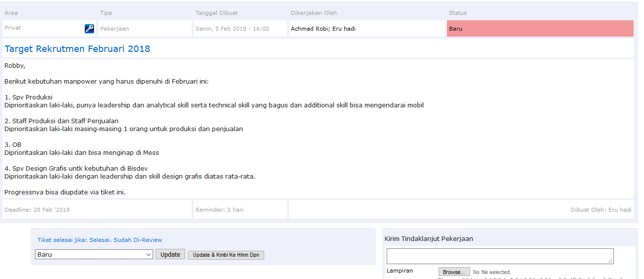Click the Pekerjaan type cell

click(115, 29)
